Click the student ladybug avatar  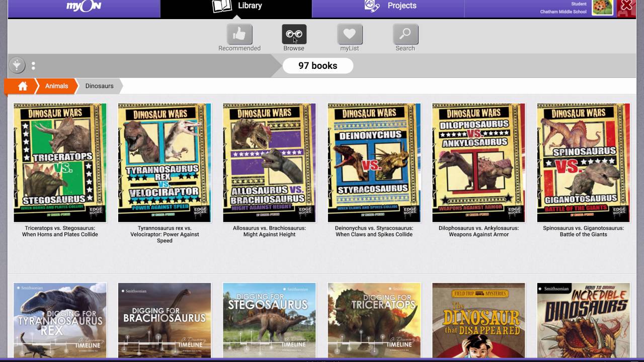602,7
